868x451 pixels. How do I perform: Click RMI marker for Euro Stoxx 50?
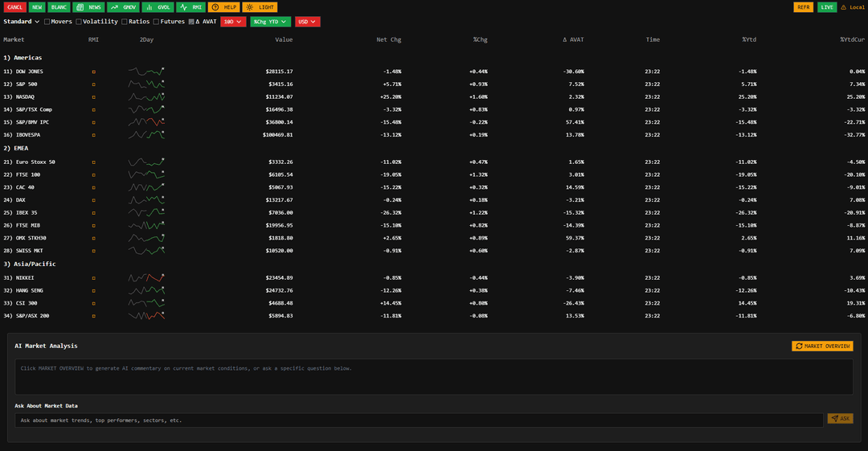point(93,162)
